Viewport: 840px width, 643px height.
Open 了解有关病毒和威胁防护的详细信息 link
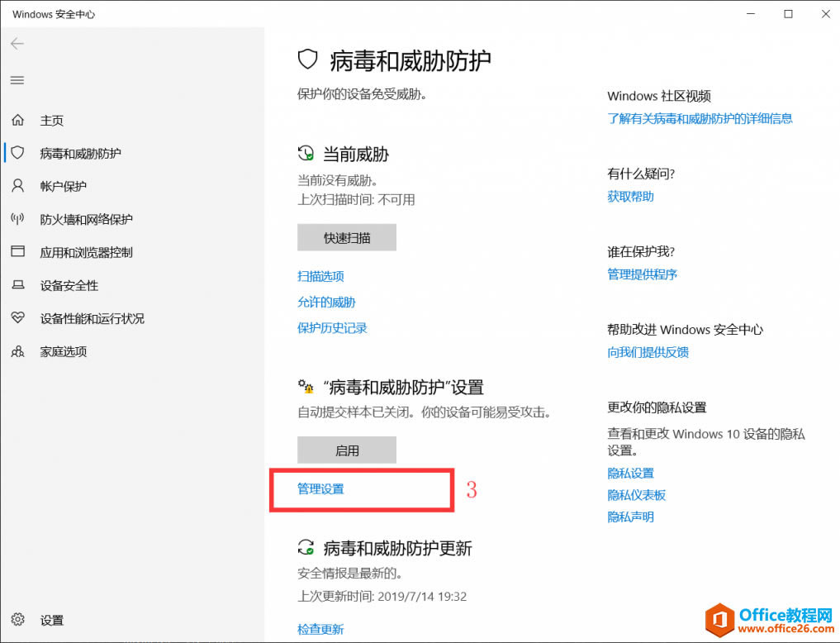(700, 118)
